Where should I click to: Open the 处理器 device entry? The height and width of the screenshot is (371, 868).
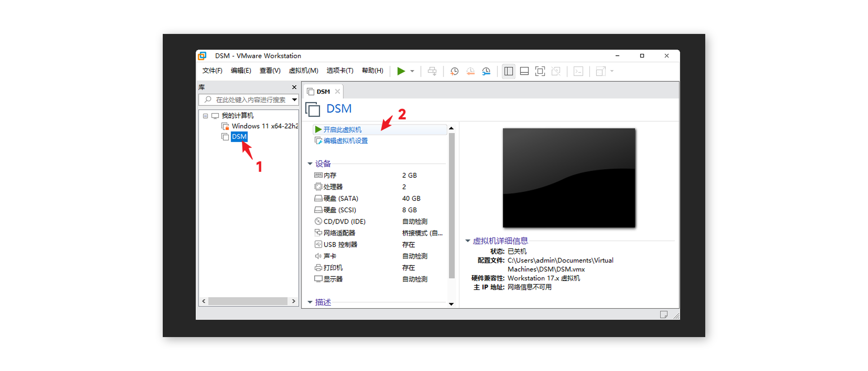click(333, 187)
